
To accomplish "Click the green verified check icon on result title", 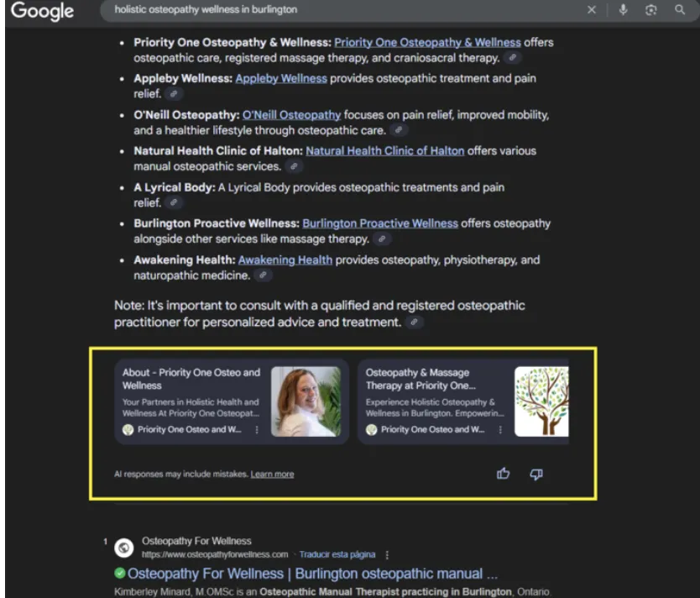I will coord(120,573).
